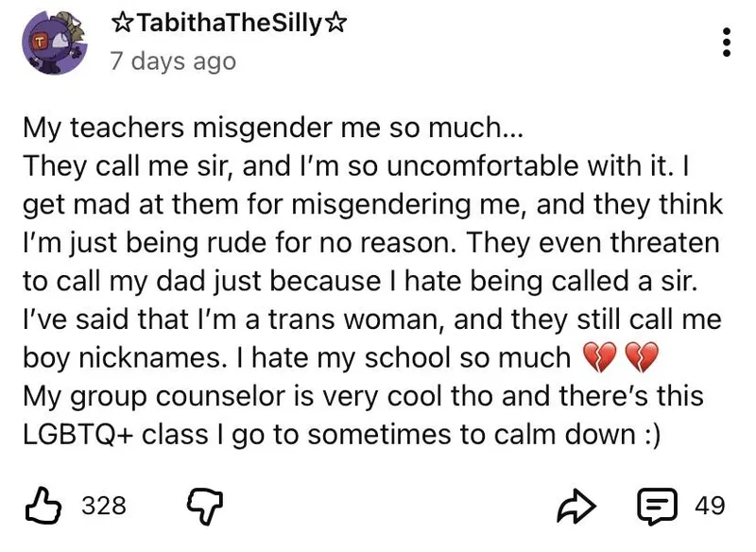Click the second broken heart emoji

point(639,359)
